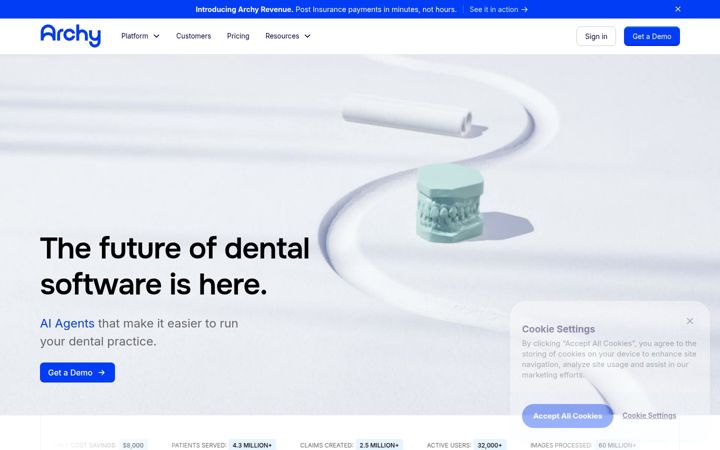The height and width of the screenshot is (450, 720).
Task: Click the Patients Served 4.3 MILLION+ stat
Action: pos(223,445)
